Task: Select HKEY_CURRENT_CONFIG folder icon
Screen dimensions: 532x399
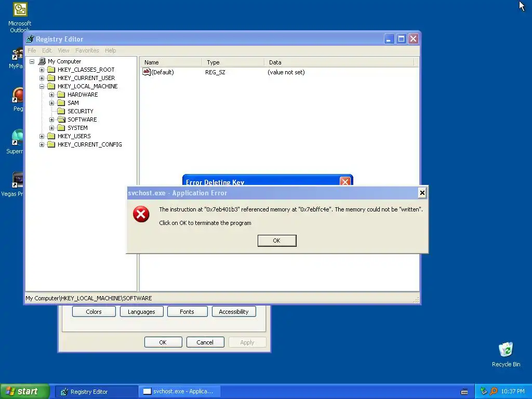Action: (51, 144)
